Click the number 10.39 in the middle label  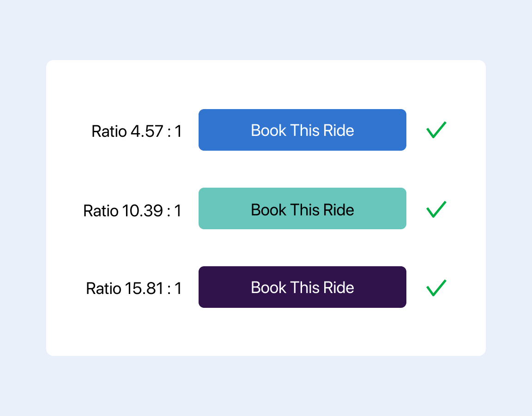click(142, 211)
